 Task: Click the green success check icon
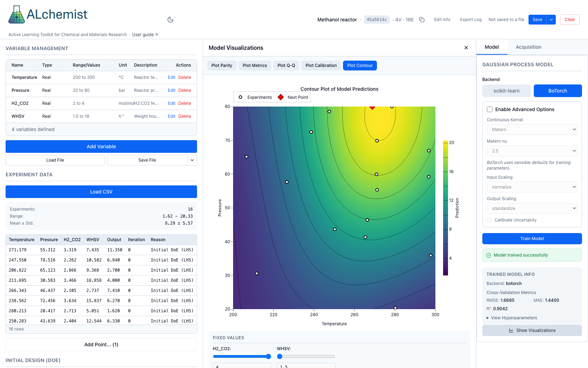click(x=489, y=255)
